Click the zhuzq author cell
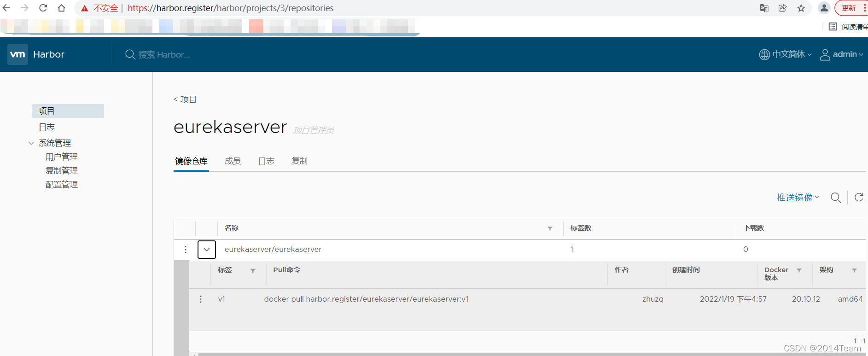The height and width of the screenshot is (356, 868). pyautogui.click(x=652, y=299)
